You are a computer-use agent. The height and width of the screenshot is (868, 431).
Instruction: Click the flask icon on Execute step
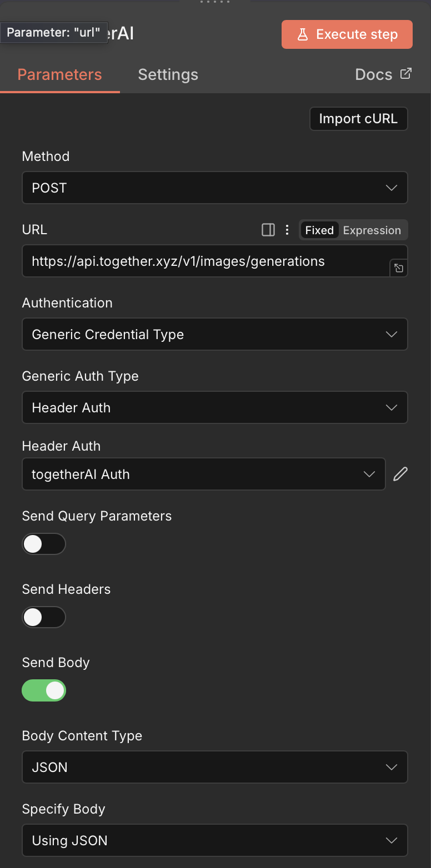[302, 34]
